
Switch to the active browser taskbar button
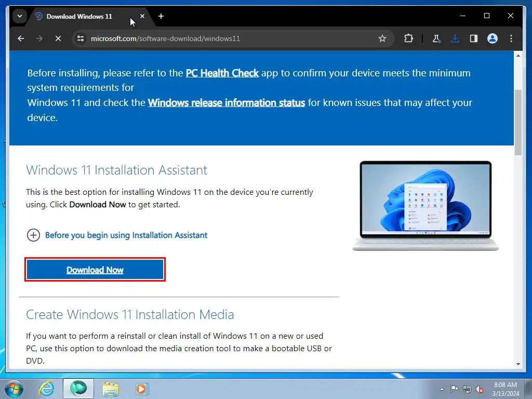[x=78, y=389]
